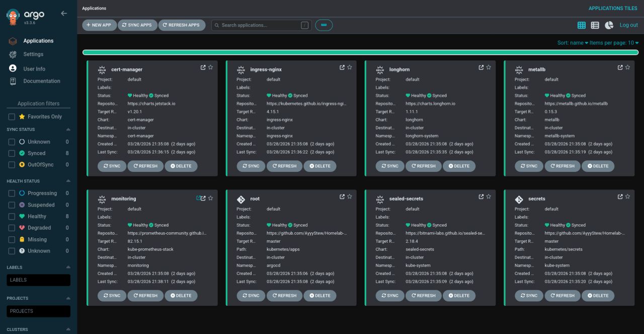
Task: Open the ingress-nginx app title
Action: coord(266,70)
